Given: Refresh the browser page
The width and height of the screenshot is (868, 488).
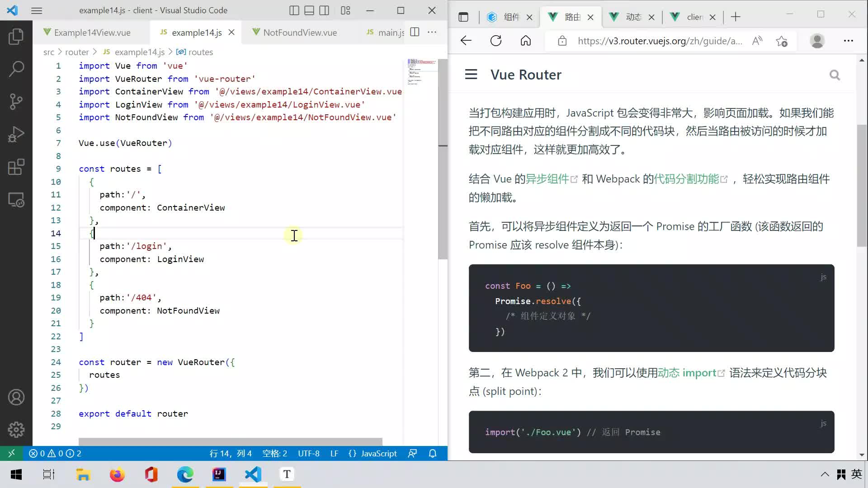Looking at the screenshot, I should click(496, 41).
